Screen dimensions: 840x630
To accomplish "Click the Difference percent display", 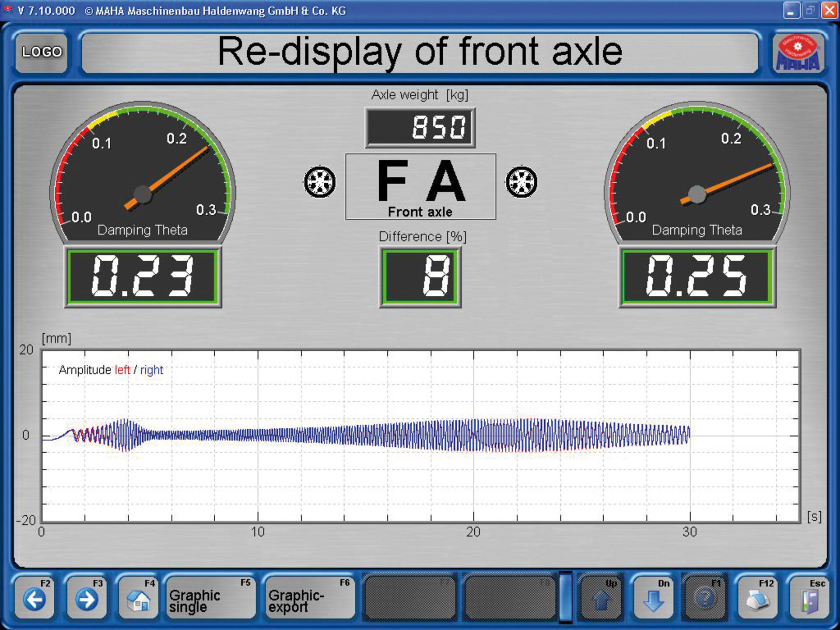I will 420,276.
